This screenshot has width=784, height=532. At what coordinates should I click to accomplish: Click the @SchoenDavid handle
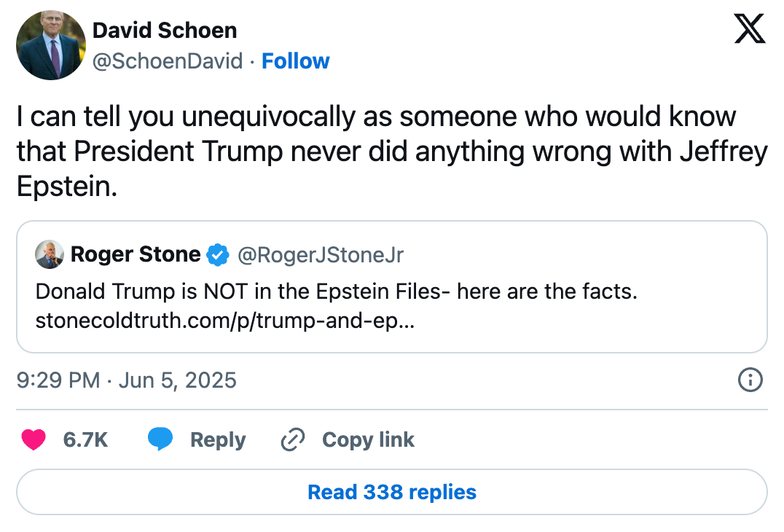tap(168, 61)
